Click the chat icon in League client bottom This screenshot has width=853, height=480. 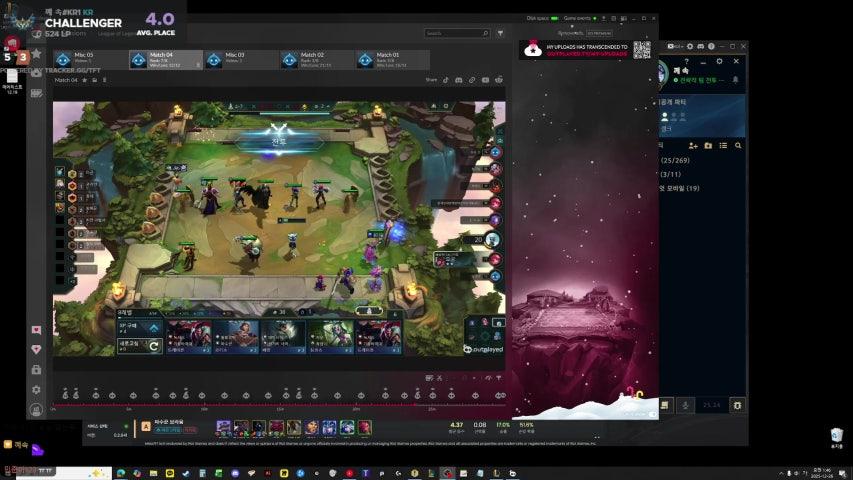point(665,405)
